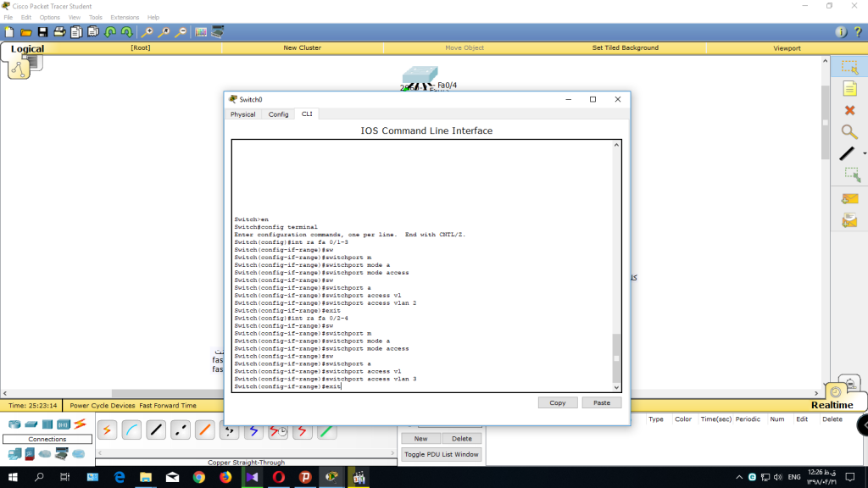The height and width of the screenshot is (488, 868).
Task: Open Firefox from the taskbar
Action: 225,477
